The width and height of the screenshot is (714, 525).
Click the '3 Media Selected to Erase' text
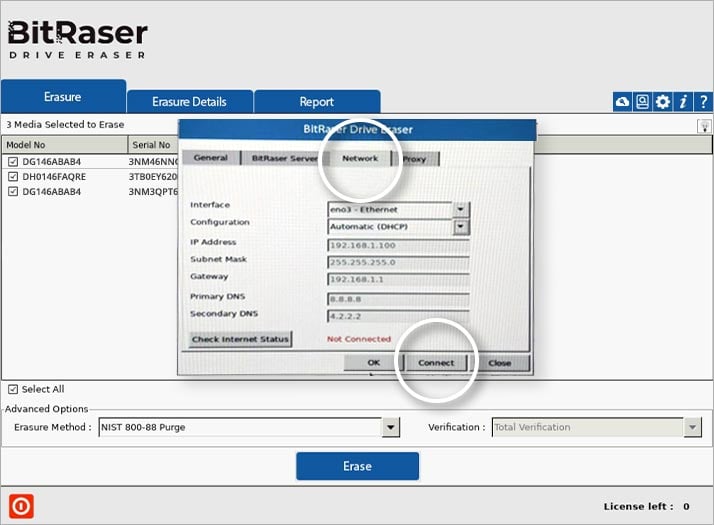65,124
